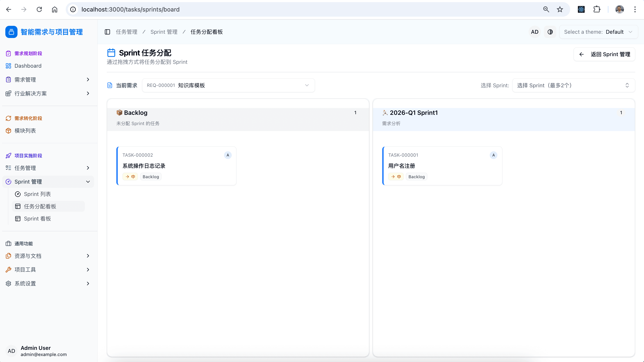Toggle the sidebar collapse icon
The image size is (644, 362).
coord(108,32)
